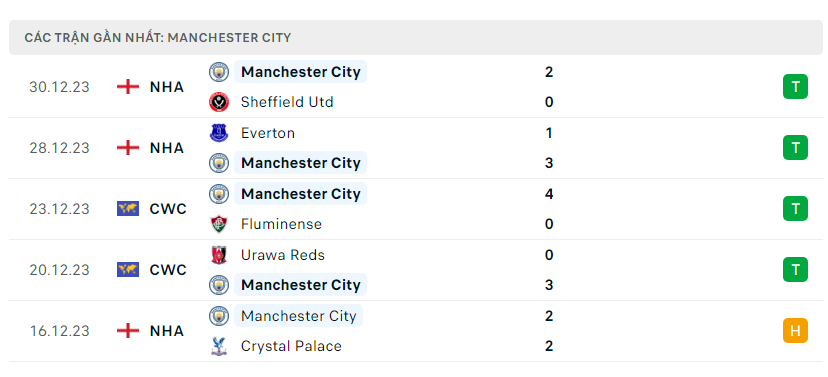Click the Fluminense club crest
The image size is (828, 377).
tap(219, 224)
